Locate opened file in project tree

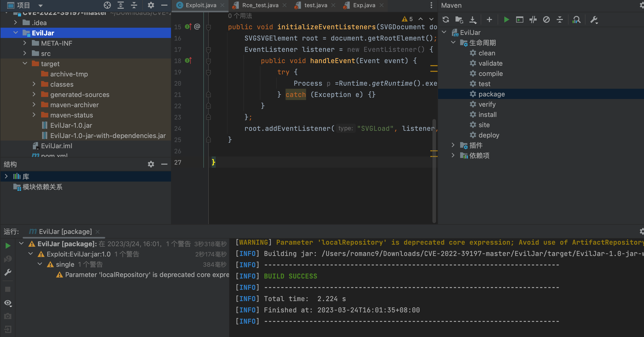click(x=107, y=5)
